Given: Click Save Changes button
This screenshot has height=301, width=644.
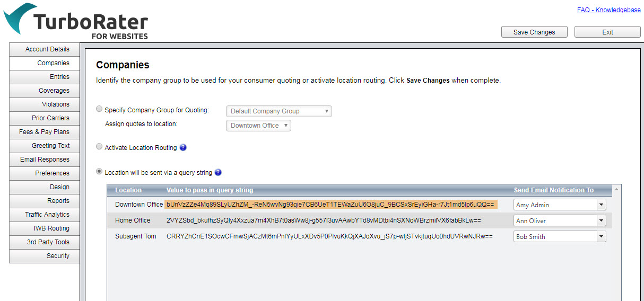Looking at the screenshot, I should point(534,32).
